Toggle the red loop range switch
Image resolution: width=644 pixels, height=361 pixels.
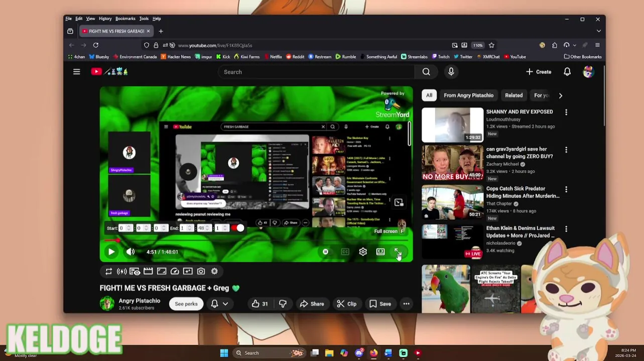click(x=237, y=228)
